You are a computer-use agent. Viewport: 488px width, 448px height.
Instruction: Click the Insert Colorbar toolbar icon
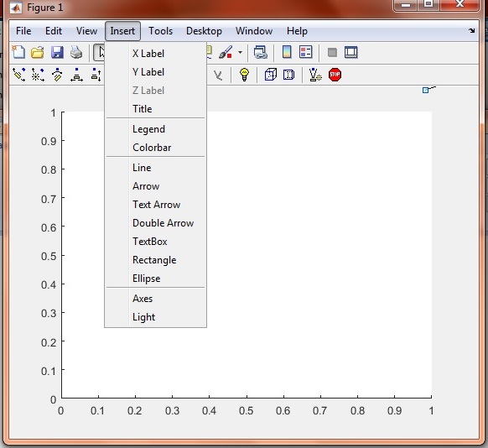click(287, 52)
